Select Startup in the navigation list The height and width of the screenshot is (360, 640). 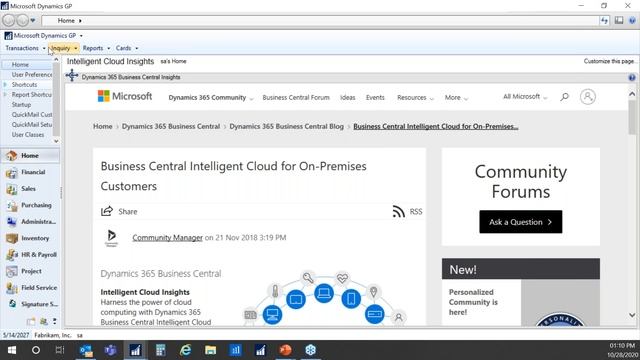click(x=21, y=104)
